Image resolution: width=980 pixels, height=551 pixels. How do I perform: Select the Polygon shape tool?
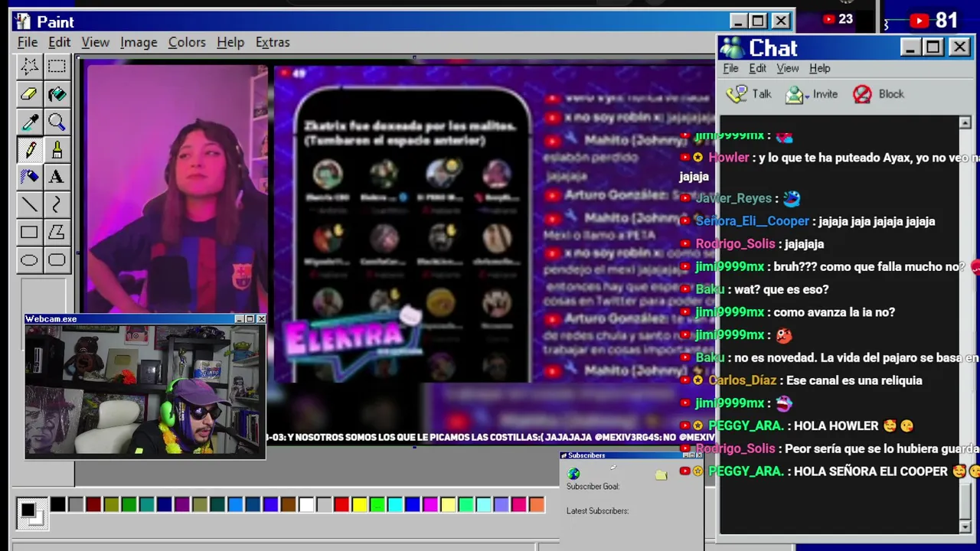57,232
